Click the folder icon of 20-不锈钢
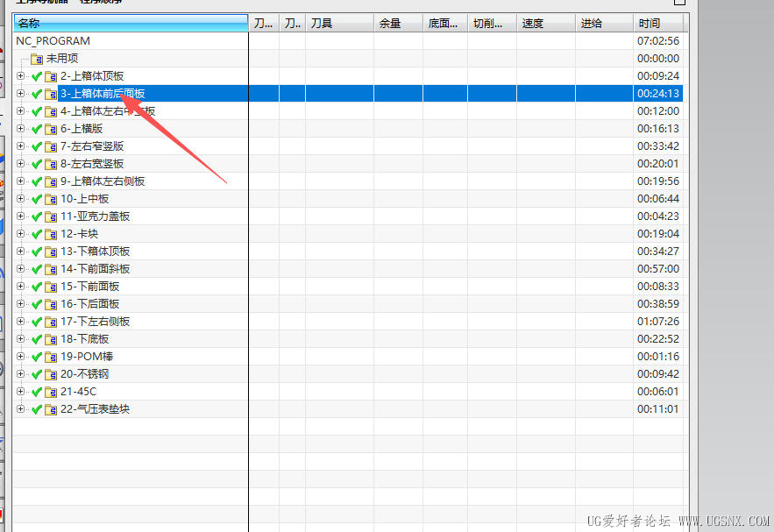This screenshot has height=532, width=774. [51, 374]
